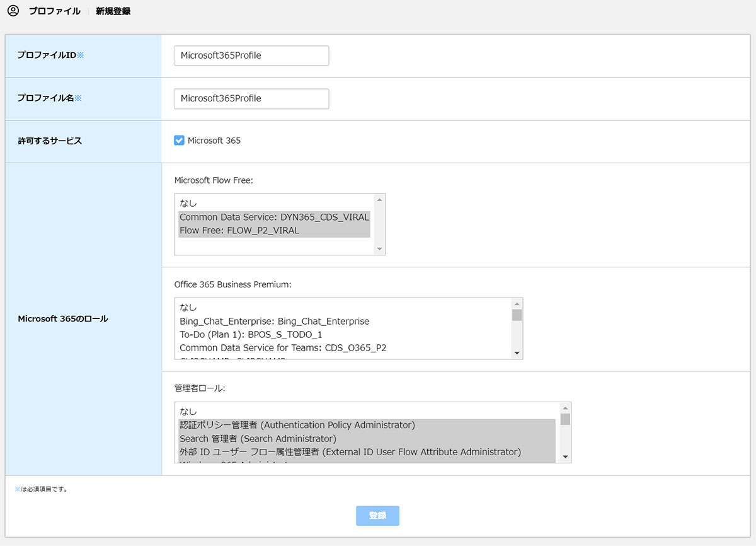756x546 pixels.
Task: Select Flow Free: FLOW_P2_VIRAL option
Action: point(274,231)
